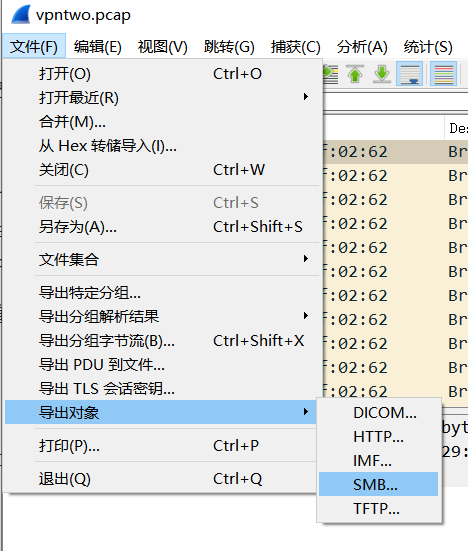Select 关闭(C) menu entry
468x551 pixels.
[x=163, y=170]
